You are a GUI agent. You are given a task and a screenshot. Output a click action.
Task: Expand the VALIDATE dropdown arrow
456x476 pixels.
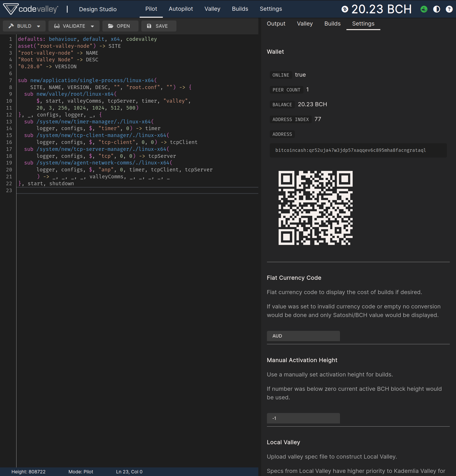point(92,26)
